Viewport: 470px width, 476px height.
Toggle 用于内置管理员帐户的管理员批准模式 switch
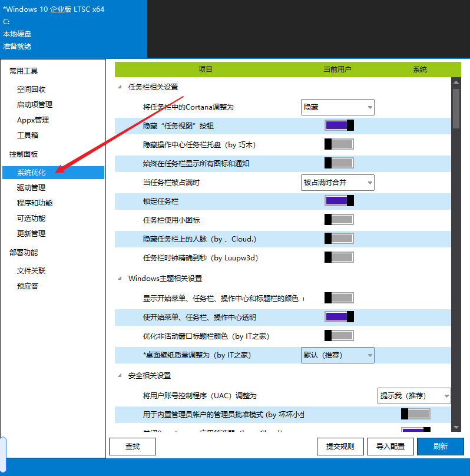[x=415, y=414]
